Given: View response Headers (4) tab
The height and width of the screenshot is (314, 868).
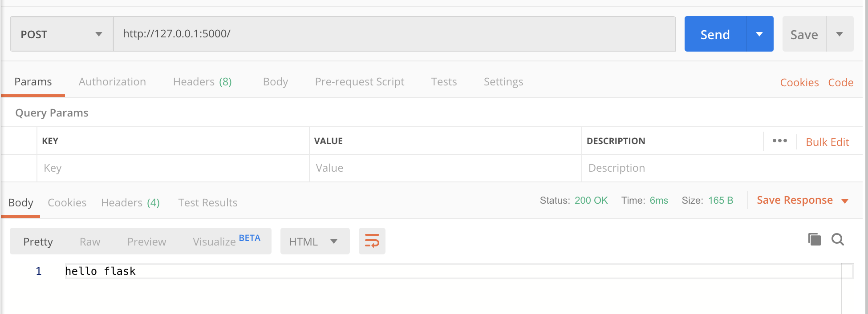Looking at the screenshot, I should (x=130, y=202).
